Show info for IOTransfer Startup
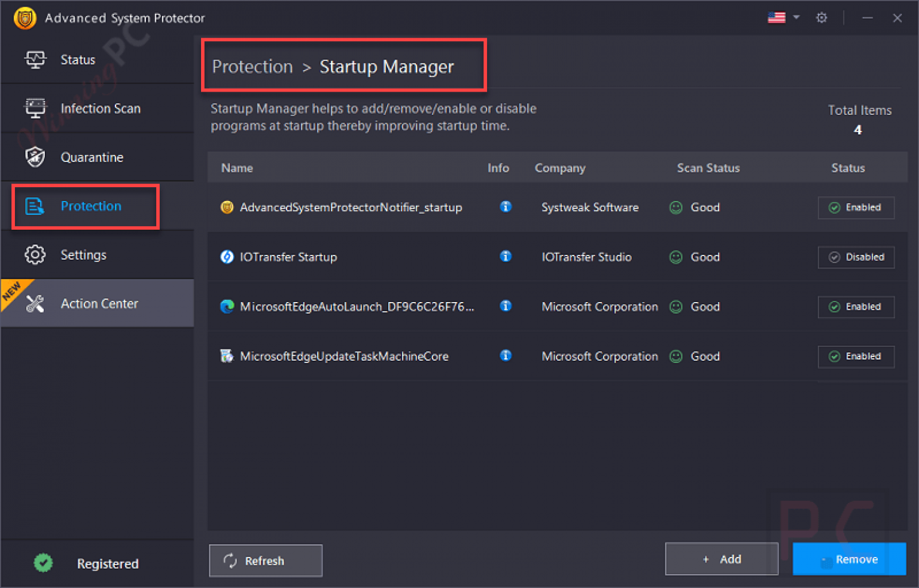919x588 pixels. (x=506, y=256)
